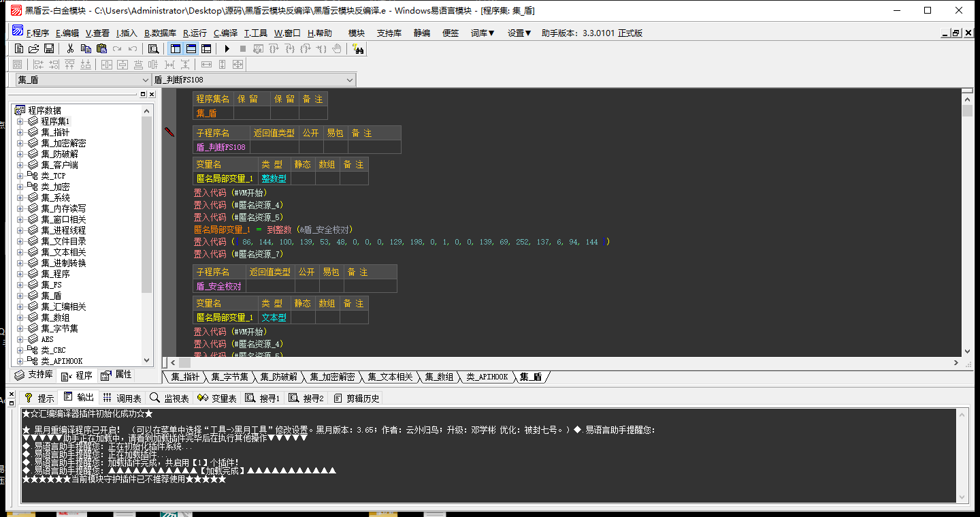Image resolution: width=980 pixels, height=517 pixels.
Task: Click the Redo arrow icon
Action: click(117, 49)
